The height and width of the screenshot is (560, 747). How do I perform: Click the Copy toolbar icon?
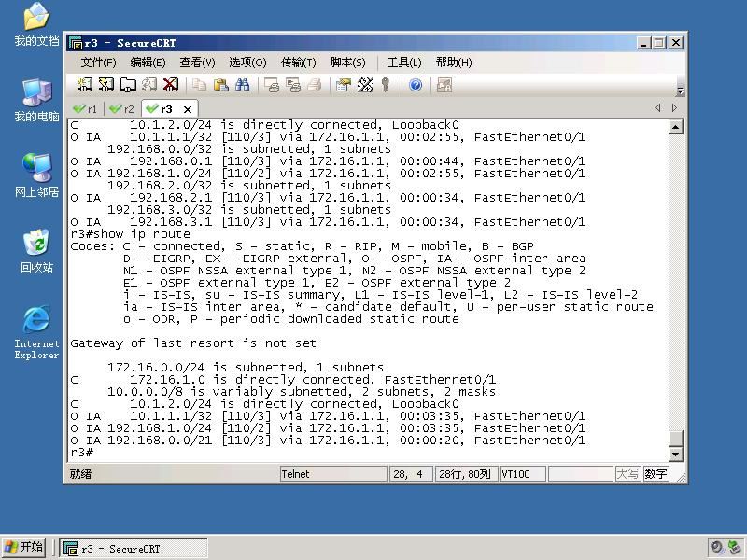click(x=199, y=85)
